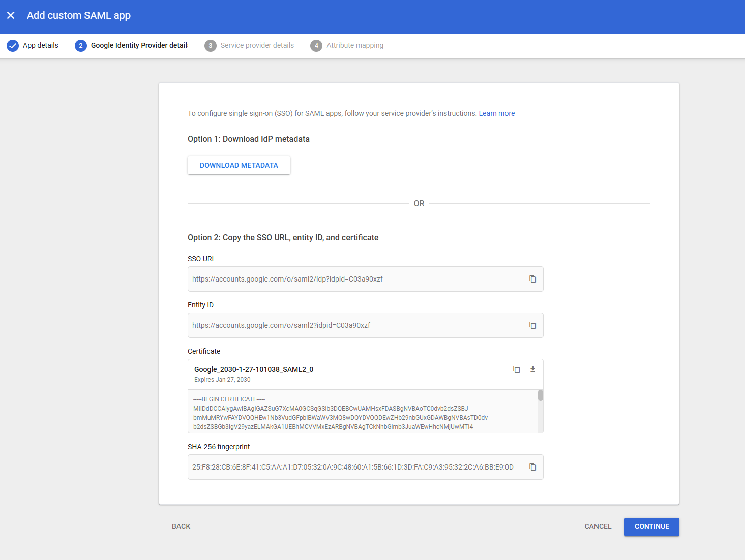Open Service provider details step

click(x=257, y=46)
